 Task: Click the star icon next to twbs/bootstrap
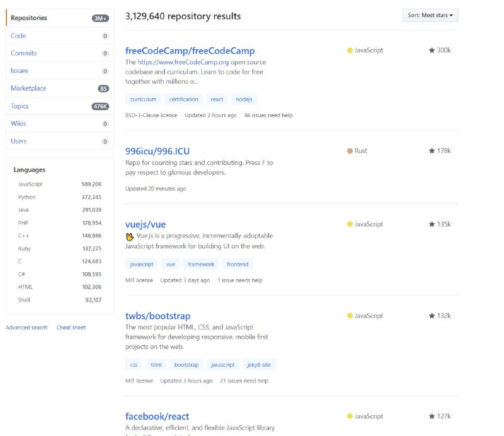pos(432,316)
